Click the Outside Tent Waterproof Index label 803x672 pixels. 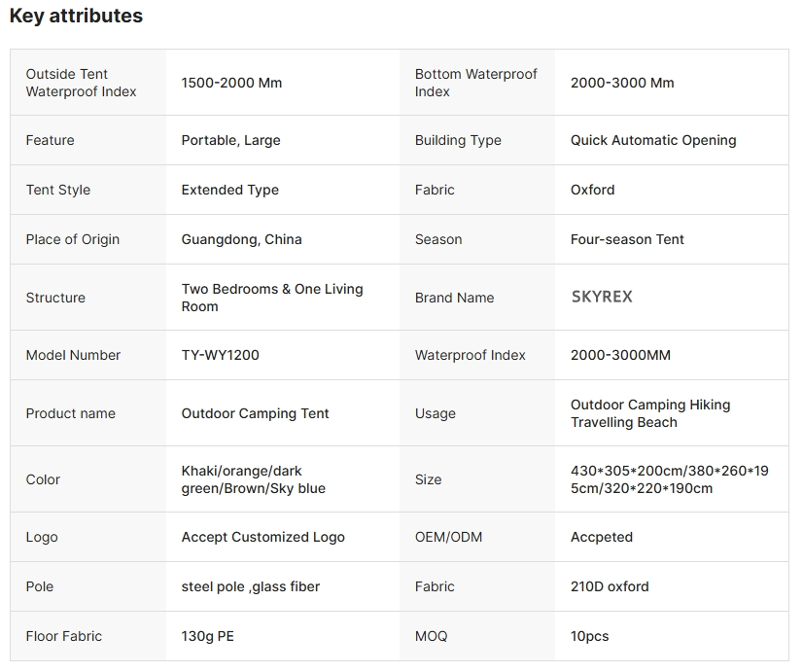pyautogui.click(x=81, y=83)
